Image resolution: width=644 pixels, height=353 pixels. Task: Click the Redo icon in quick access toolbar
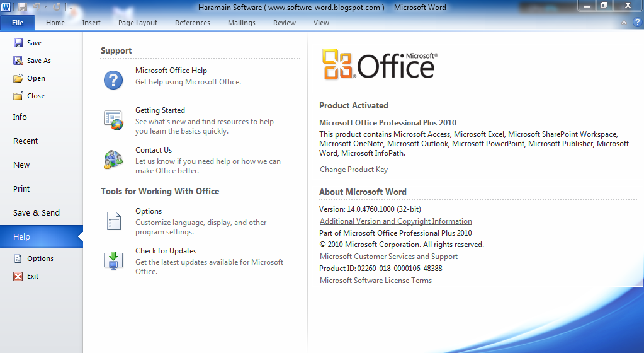(57, 7)
